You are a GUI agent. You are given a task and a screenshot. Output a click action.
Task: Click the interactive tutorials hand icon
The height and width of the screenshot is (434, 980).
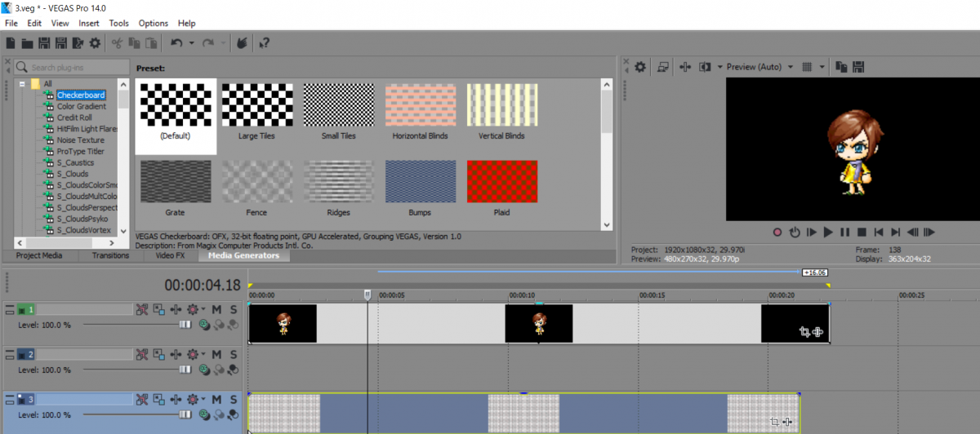(242, 42)
